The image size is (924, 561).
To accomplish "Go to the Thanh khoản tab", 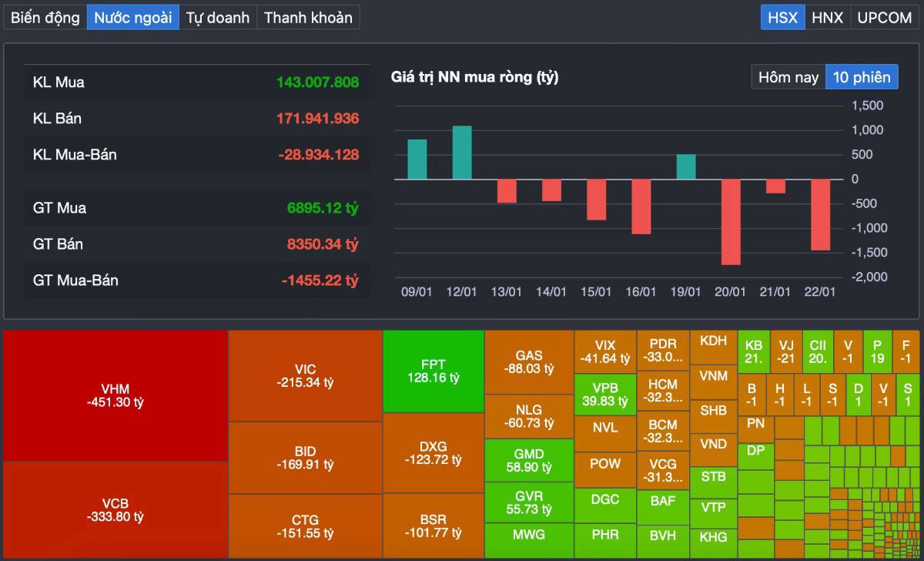I will click(308, 17).
